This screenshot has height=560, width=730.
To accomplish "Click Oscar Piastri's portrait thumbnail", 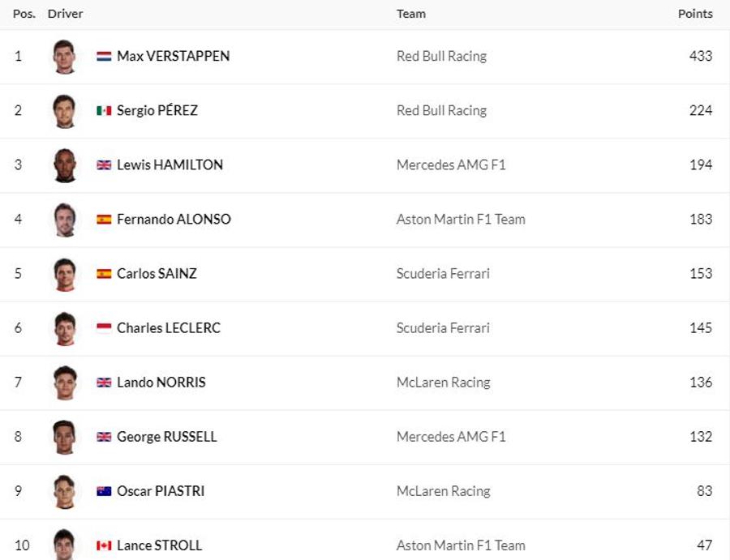I will point(64,492).
